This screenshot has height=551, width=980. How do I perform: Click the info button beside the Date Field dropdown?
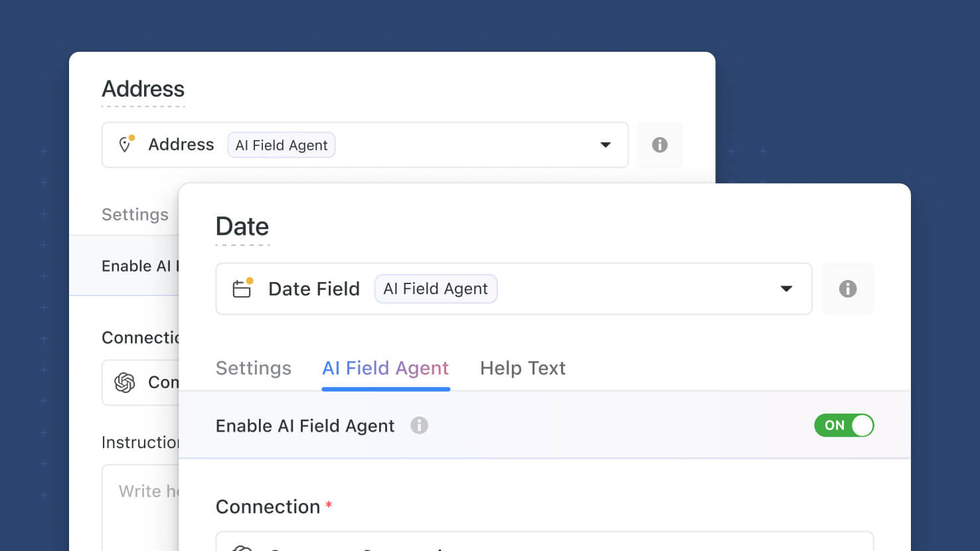(x=847, y=289)
